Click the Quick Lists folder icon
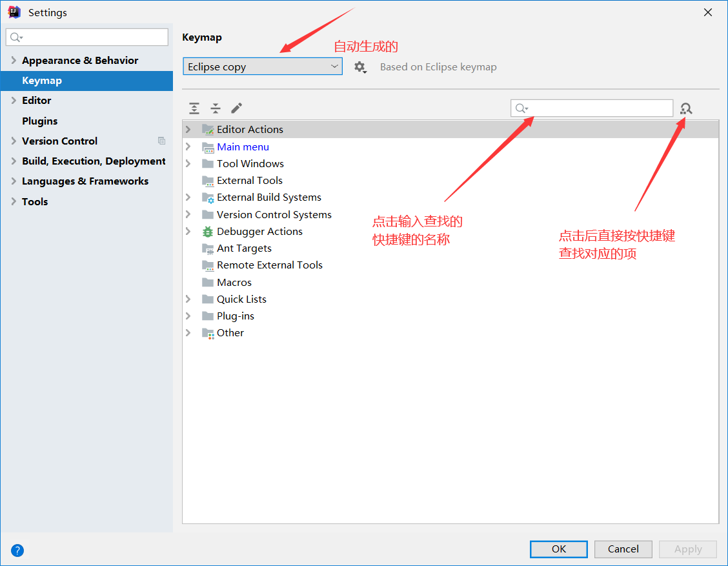 pyautogui.click(x=208, y=299)
